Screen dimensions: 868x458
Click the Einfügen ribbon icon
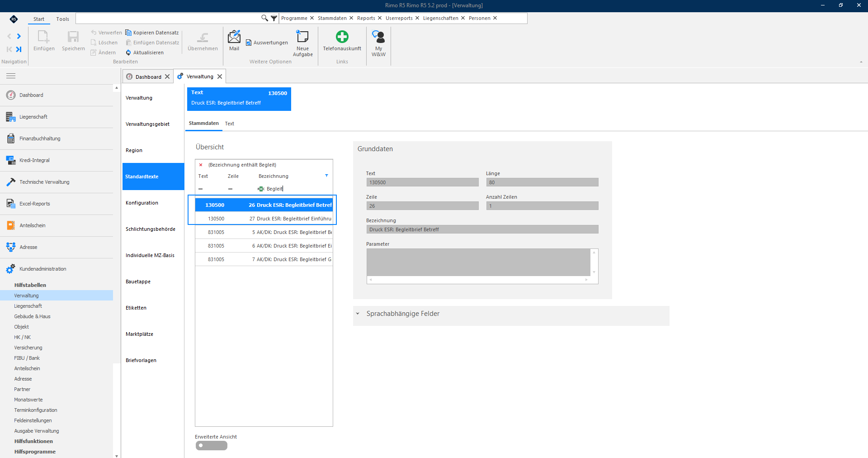tap(44, 37)
